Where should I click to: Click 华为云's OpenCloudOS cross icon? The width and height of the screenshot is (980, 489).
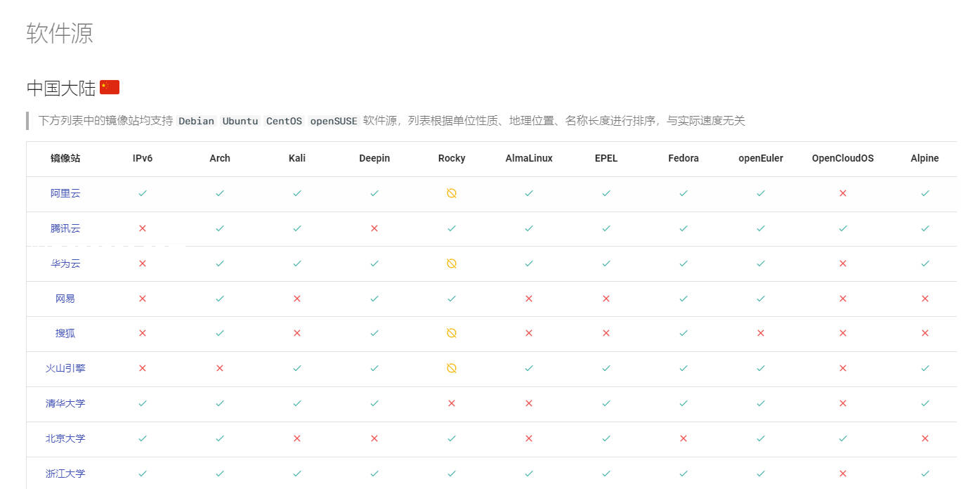click(843, 263)
